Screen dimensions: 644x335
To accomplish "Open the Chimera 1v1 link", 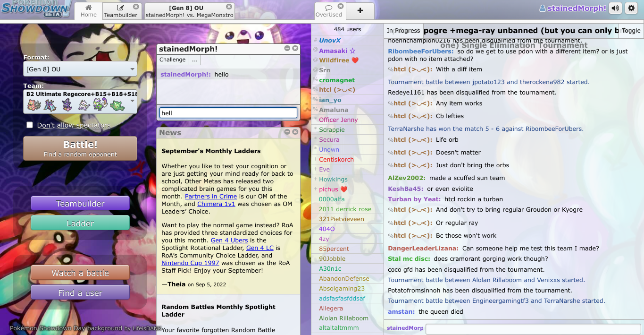I will [217, 204].
